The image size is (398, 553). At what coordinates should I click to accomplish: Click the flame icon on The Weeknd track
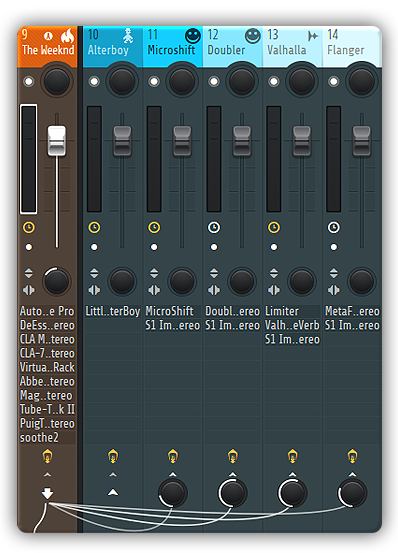(x=67, y=35)
